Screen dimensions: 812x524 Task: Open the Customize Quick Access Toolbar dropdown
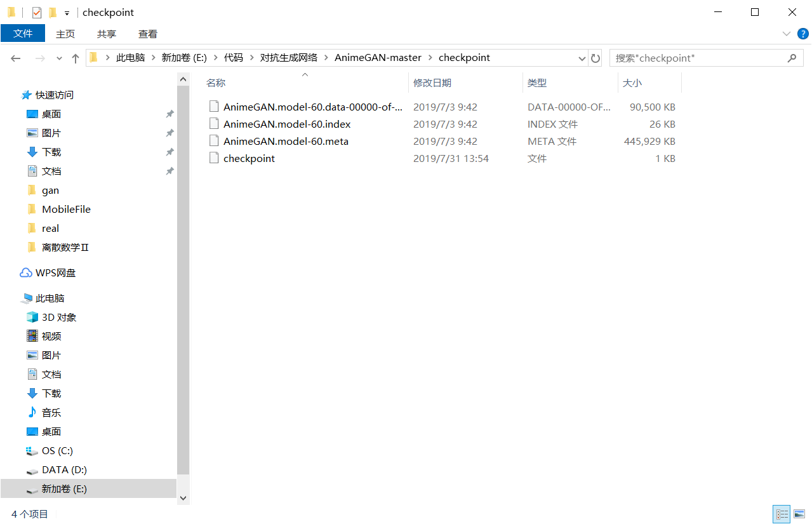click(x=67, y=13)
